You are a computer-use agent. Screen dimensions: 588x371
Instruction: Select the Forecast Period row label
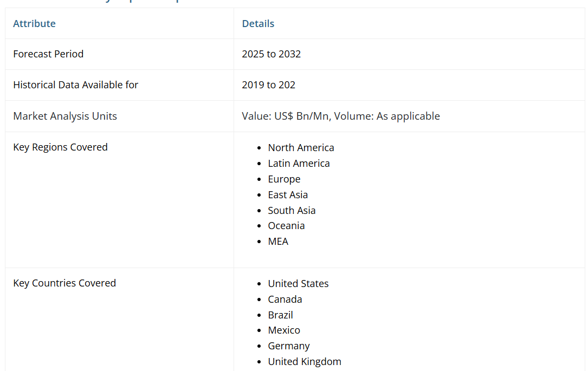[x=48, y=54]
